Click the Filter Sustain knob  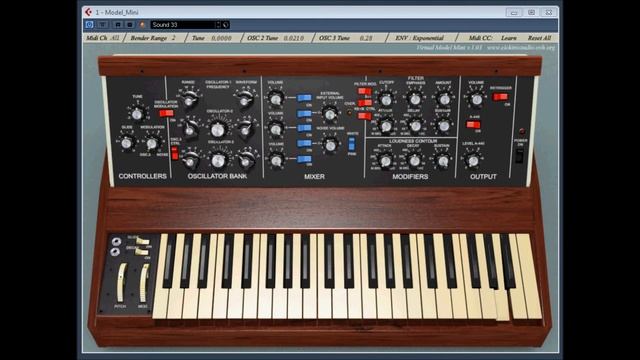pos(444,126)
